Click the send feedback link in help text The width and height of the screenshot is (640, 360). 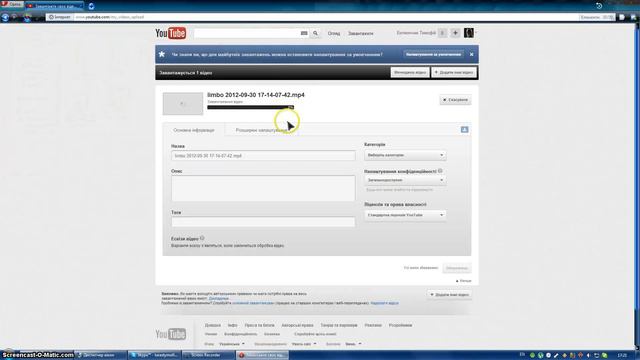click(x=384, y=303)
